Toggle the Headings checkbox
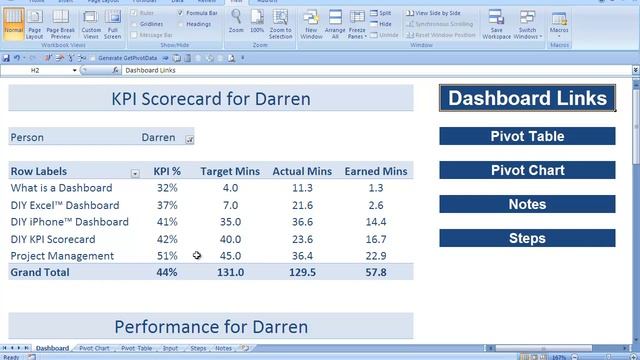 pyautogui.click(x=180, y=24)
